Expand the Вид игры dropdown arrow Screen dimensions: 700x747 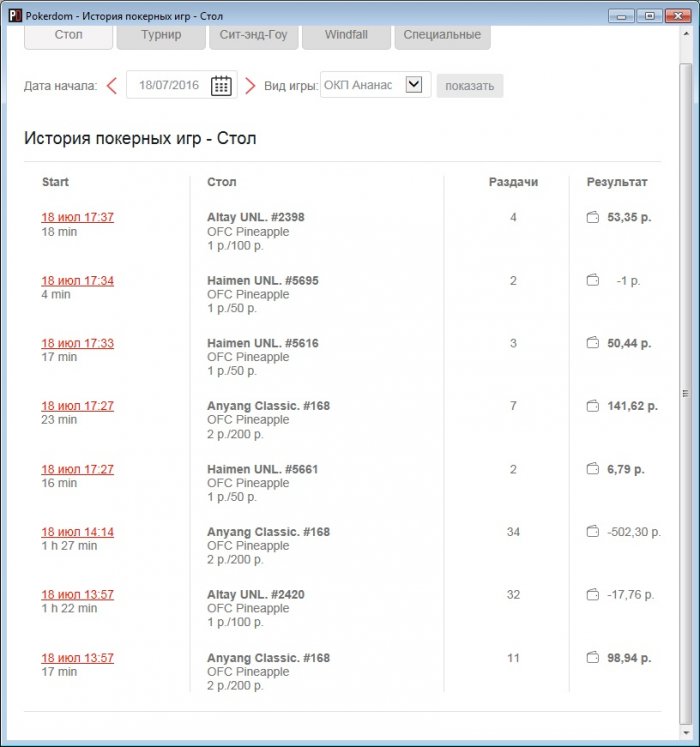tap(414, 85)
